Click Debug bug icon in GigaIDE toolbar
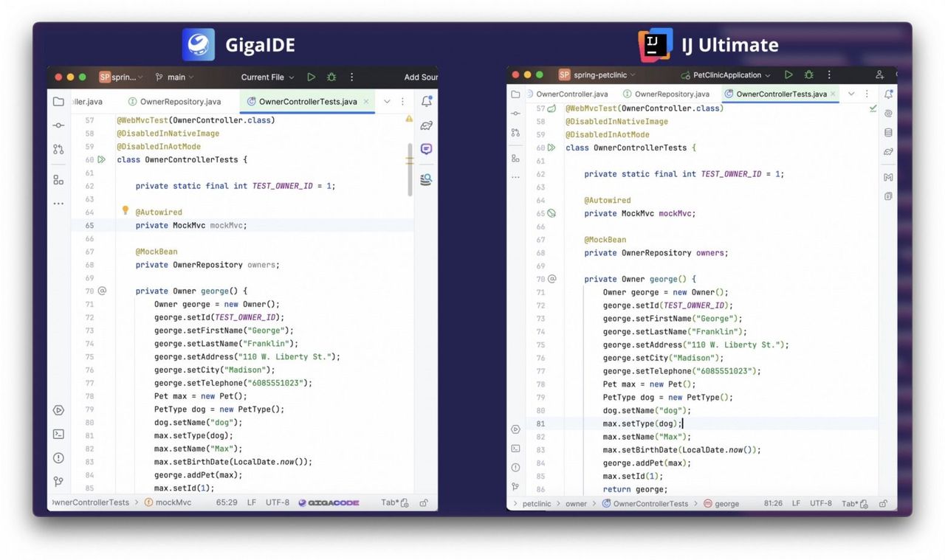945x560 pixels. click(x=331, y=77)
